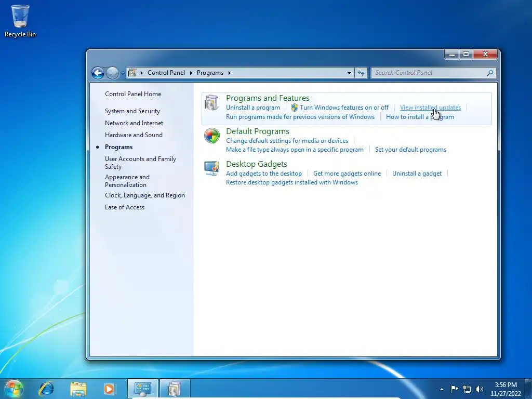Viewport: 532px width, 399px height.
Task: Click Set your default programs
Action: [410, 150]
